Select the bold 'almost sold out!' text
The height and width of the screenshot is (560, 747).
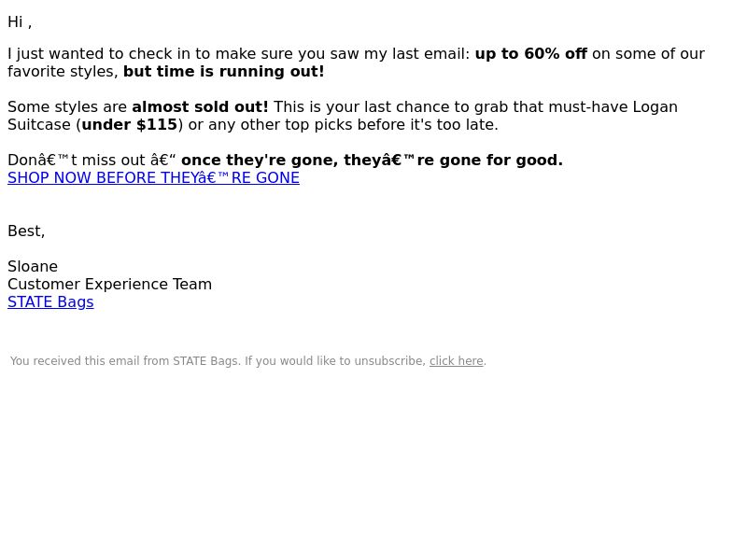tap(200, 106)
